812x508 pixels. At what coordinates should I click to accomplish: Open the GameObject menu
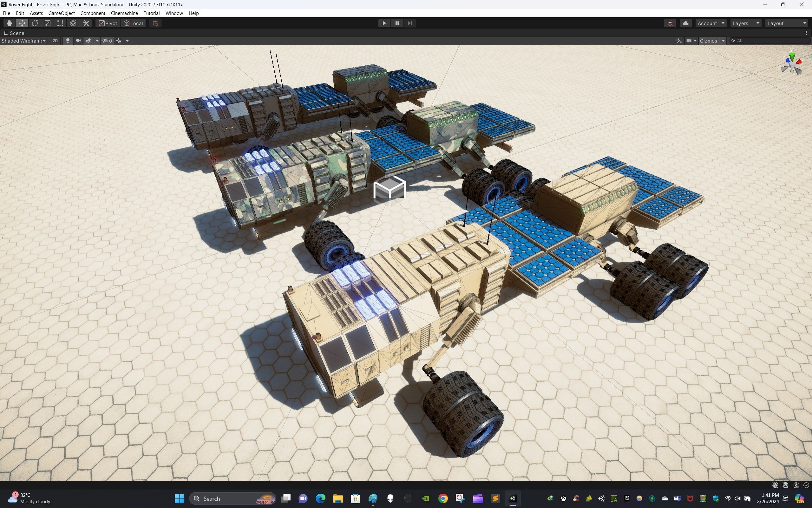pyautogui.click(x=62, y=13)
